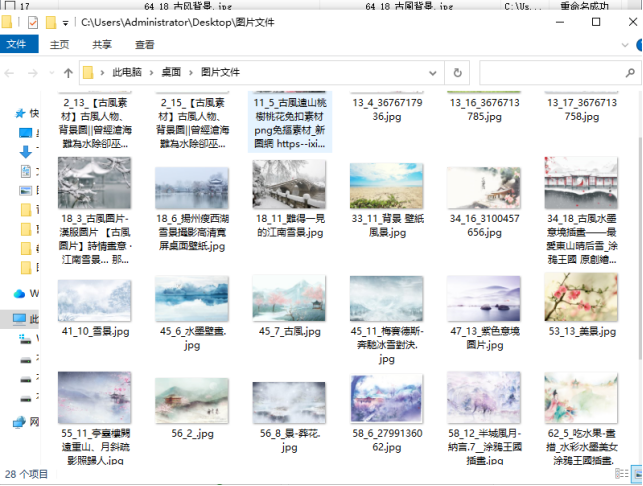The image size is (643, 486).
Task: Select This PC in sidebar
Action: (20, 319)
